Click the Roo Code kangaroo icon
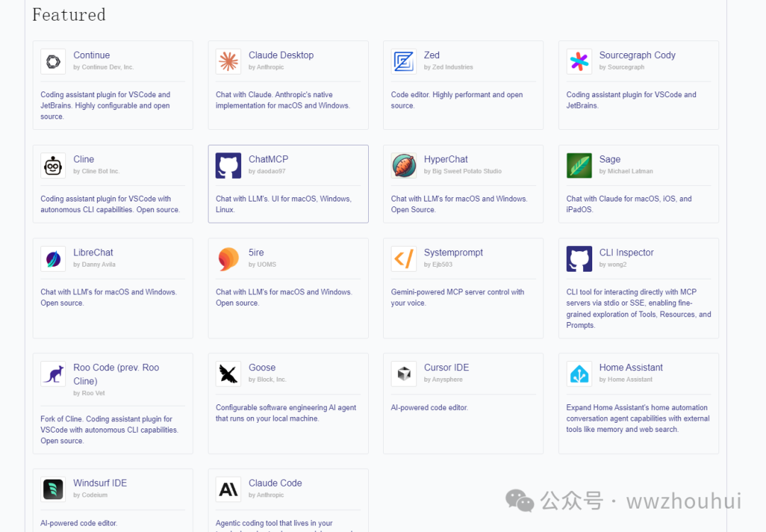 tap(53, 375)
